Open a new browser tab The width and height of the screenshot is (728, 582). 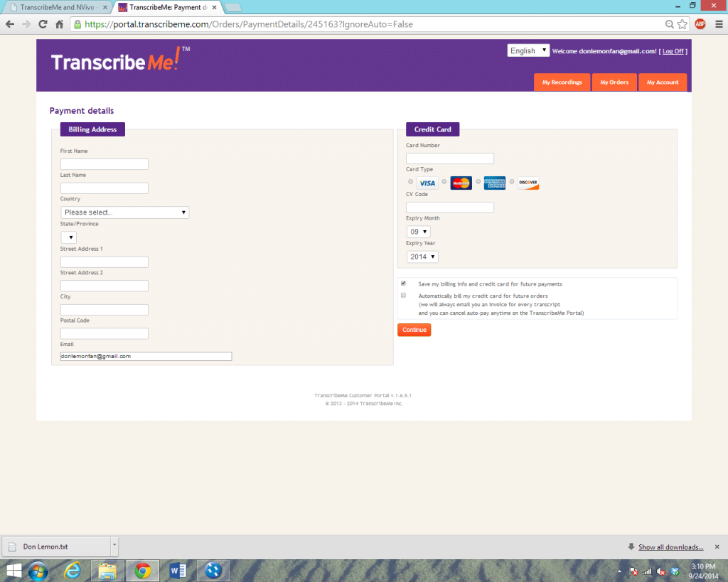233,7
